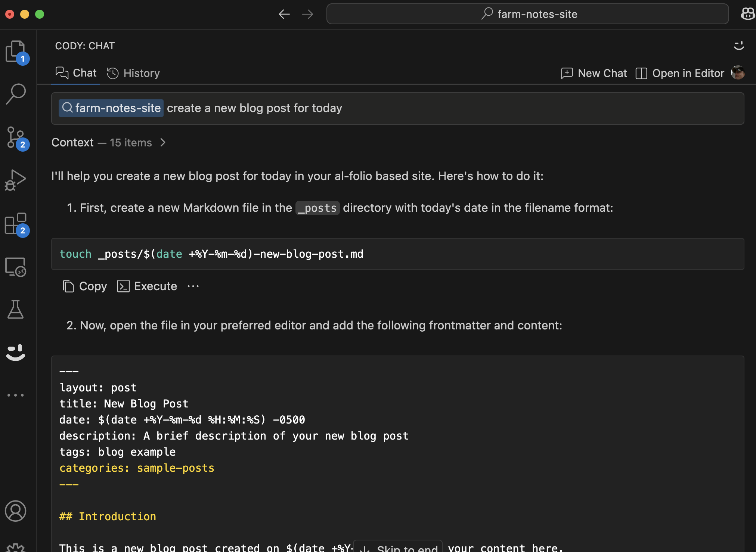Open the Testing flask icon
This screenshot has height=552, width=756.
(16, 309)
